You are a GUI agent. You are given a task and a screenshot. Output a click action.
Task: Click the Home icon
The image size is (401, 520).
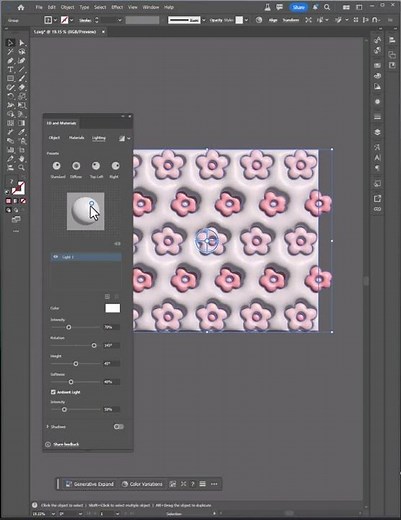[x=21, y=7]
